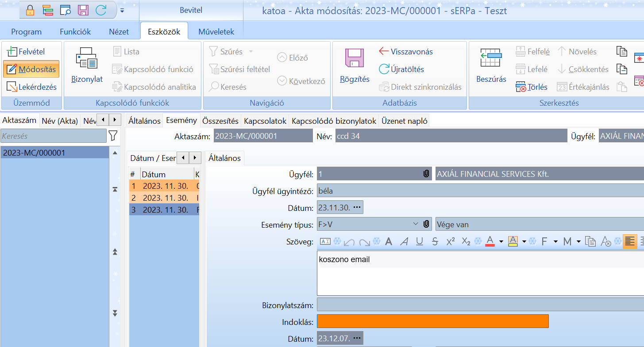Toggle strikethrough in Szöveg toolbar
Image resolution: width=644 pixels, height=347 pixels.
435,241
